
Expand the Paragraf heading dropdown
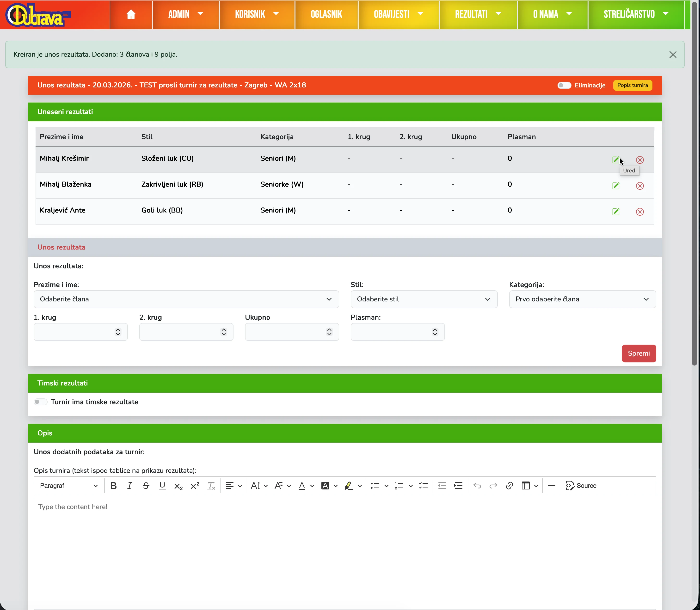[68, 486]
